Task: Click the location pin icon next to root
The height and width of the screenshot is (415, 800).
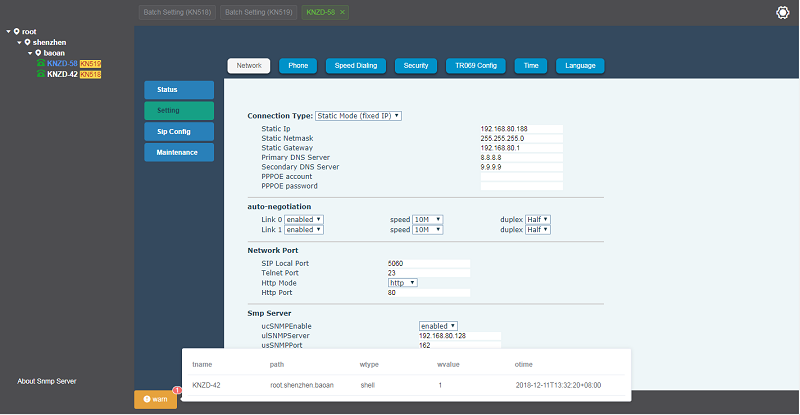Action: pos(17,32)
